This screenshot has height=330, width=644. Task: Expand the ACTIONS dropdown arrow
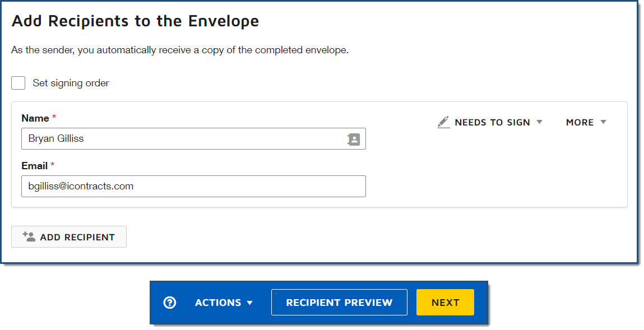[x=250, y=303]
